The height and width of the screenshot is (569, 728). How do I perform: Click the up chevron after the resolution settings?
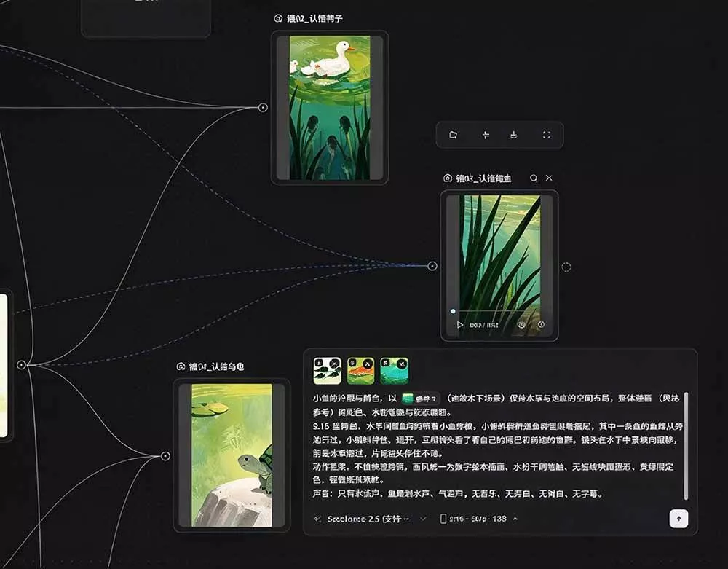tap(515, 519)
